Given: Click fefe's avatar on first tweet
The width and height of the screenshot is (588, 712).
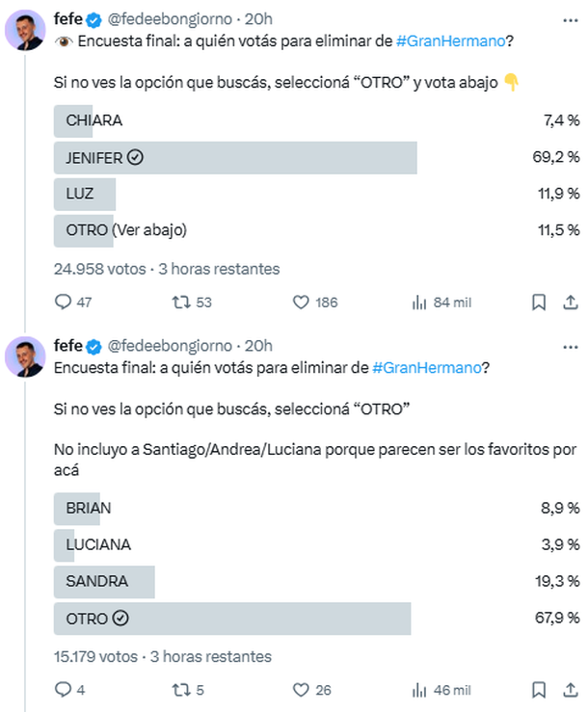Looking at the screenshot, I should click(x=25, y=30).
